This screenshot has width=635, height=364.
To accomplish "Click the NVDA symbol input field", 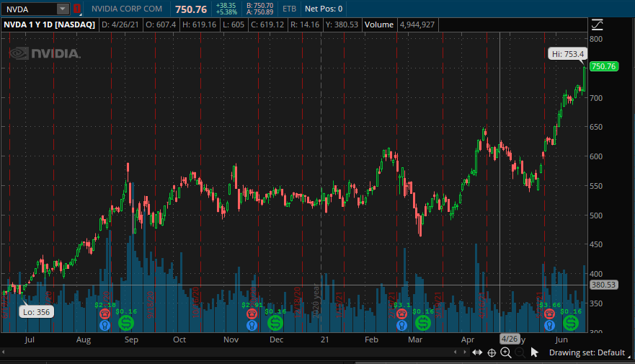I will click(x=29, y=9).
